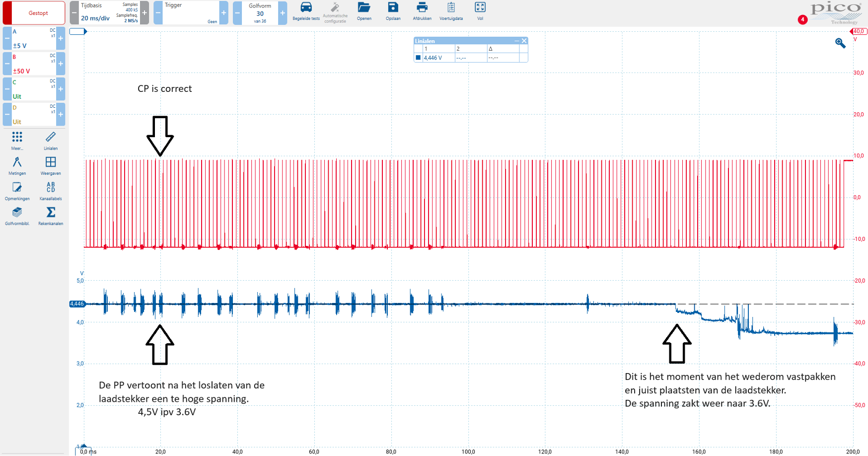Open channel B ±50 V settings

[34, 64]
